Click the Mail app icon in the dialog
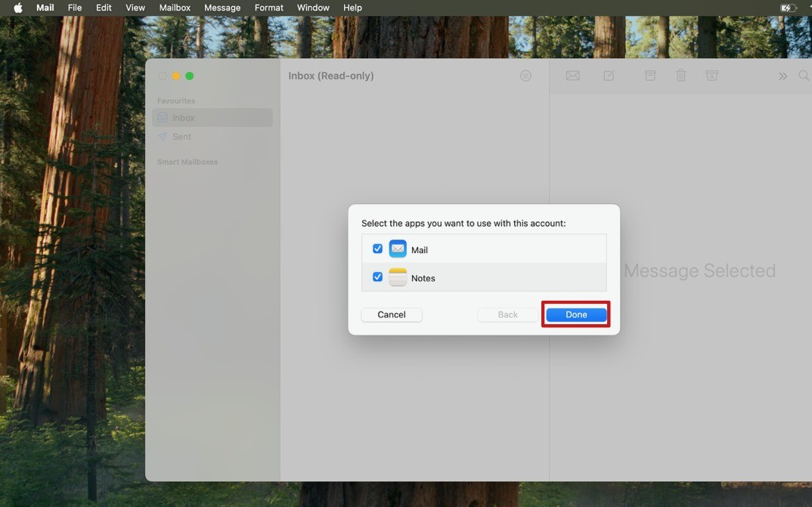Screen dimensions: 812x507 click(x=398, y=249)
